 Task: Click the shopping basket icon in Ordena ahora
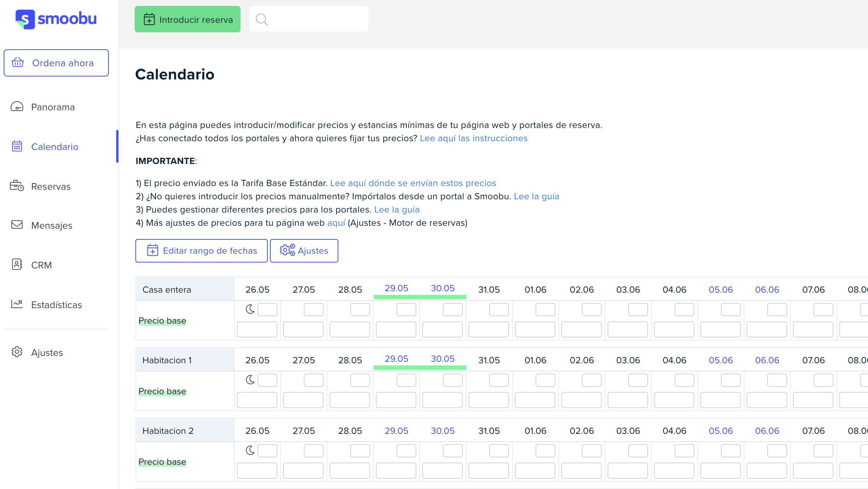tap(18, 63)
